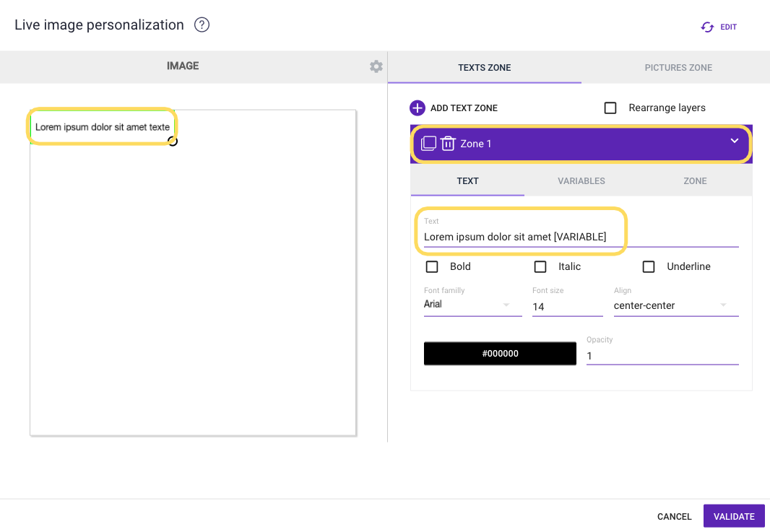
Task: Open the Font family dropdown
Action: tap(472, 305)
